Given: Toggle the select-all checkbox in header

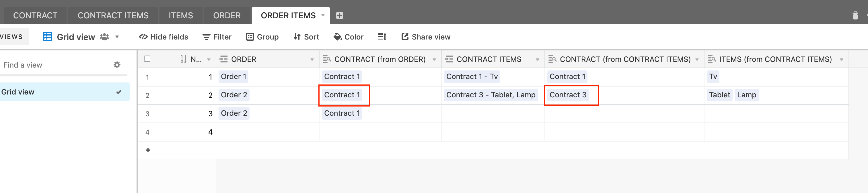Looking at the screenshot, I should pyautogui.click(x=147, y=59).
